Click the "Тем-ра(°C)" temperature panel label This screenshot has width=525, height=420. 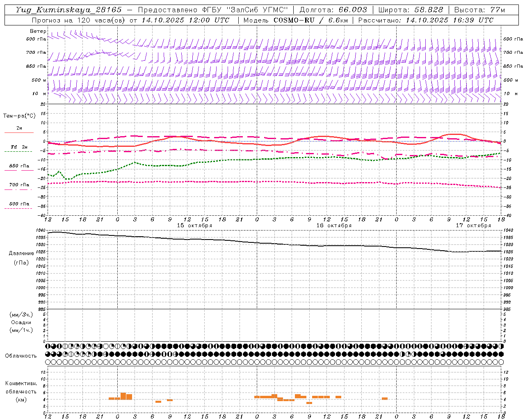point(19,116)
